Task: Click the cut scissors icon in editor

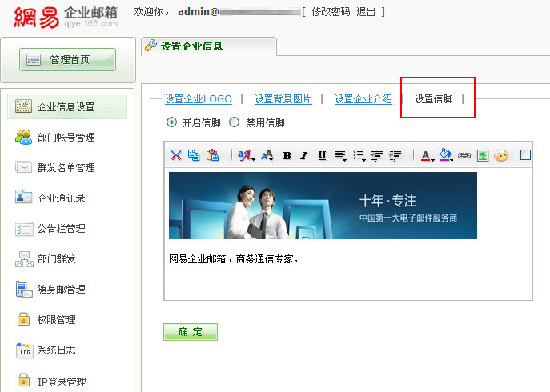Action: click(x=176, y=155)
